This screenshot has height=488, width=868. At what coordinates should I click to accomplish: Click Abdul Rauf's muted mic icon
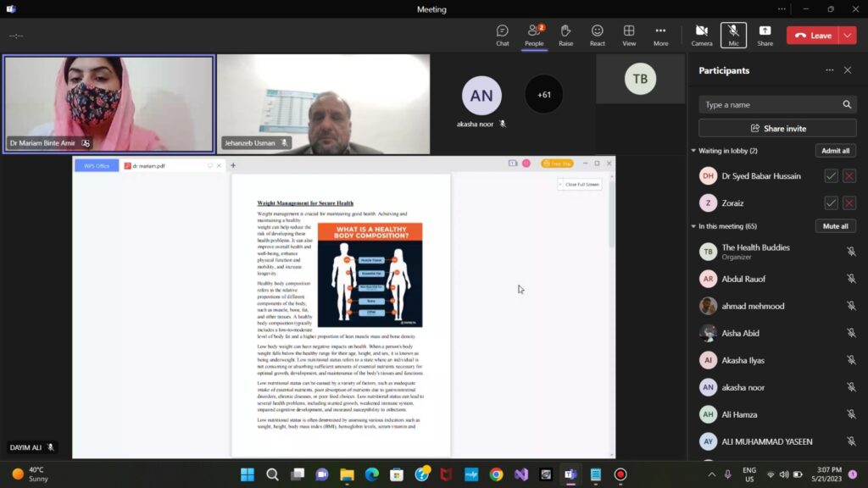point(851,279)
